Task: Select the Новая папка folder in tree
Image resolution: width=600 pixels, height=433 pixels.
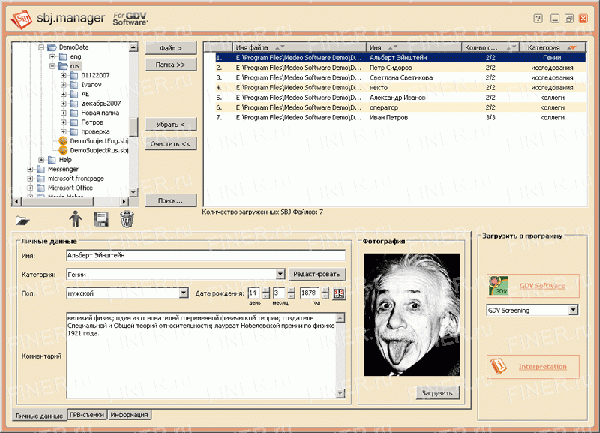Action: (100, 113)
